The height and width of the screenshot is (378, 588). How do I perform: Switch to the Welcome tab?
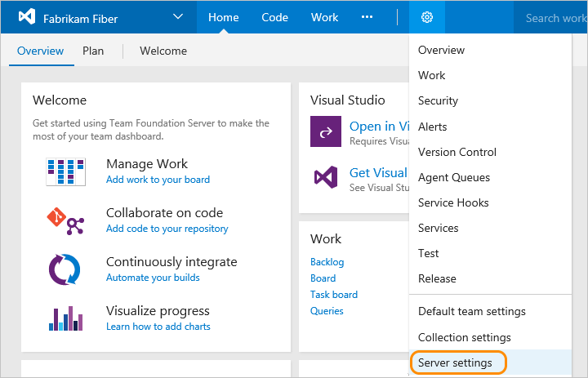pyautogui.click(x=163, y=51)
